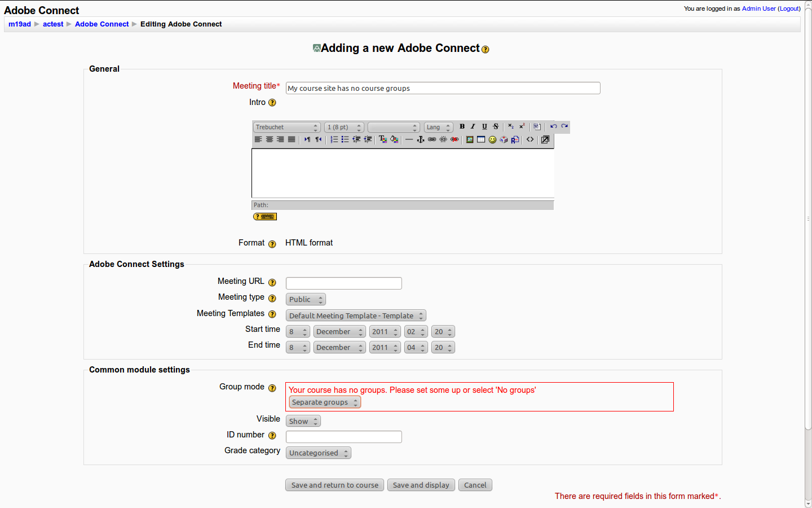
Task: Open the blank paragraph style dropdown
Action: point(394,127)
